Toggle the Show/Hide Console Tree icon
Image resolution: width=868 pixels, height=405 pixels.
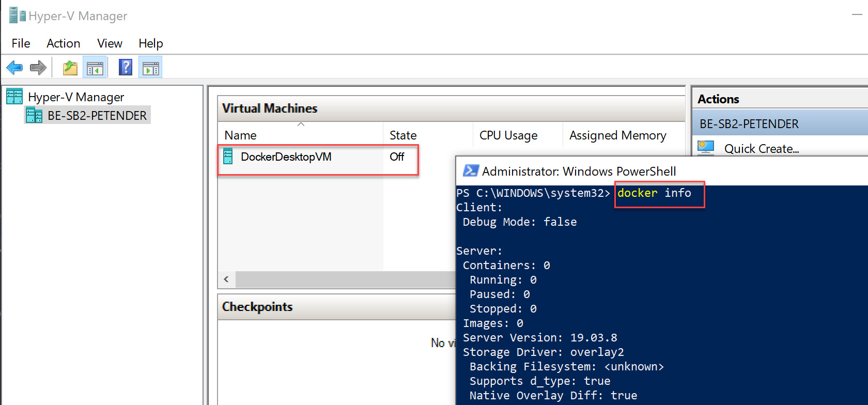(95, 68)
